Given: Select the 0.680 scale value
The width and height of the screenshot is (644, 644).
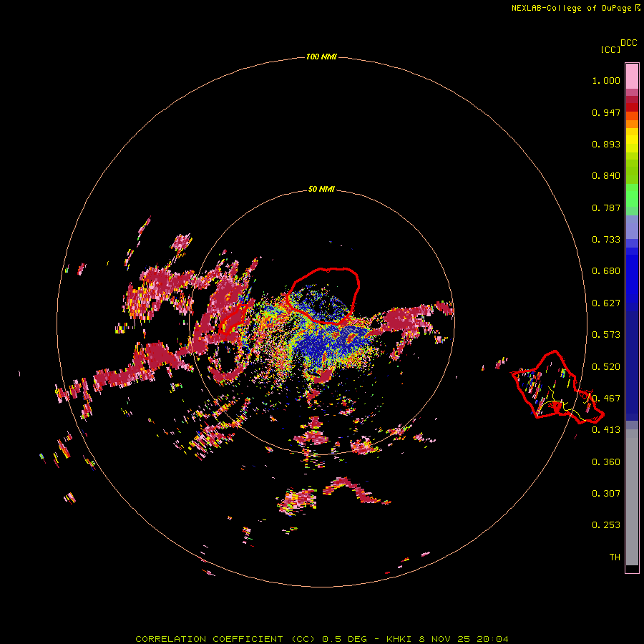Looking at the screenshot, I should coord(606,271).
